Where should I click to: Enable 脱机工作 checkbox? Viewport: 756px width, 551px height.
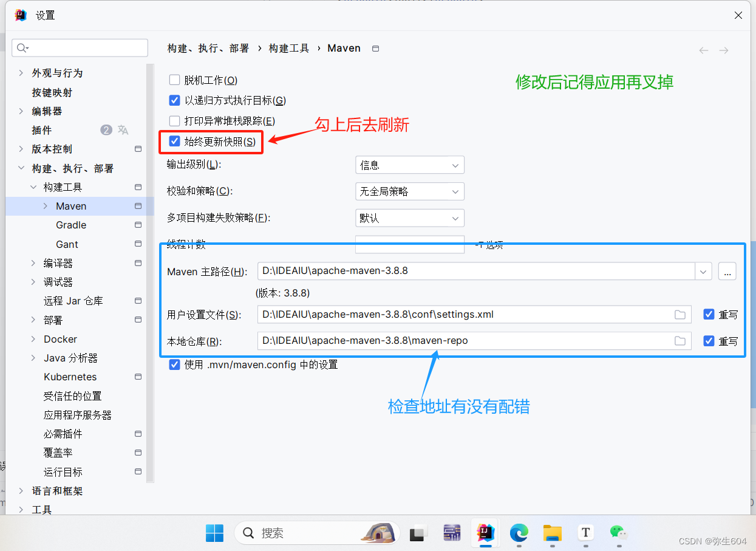[x=175, y=80]
